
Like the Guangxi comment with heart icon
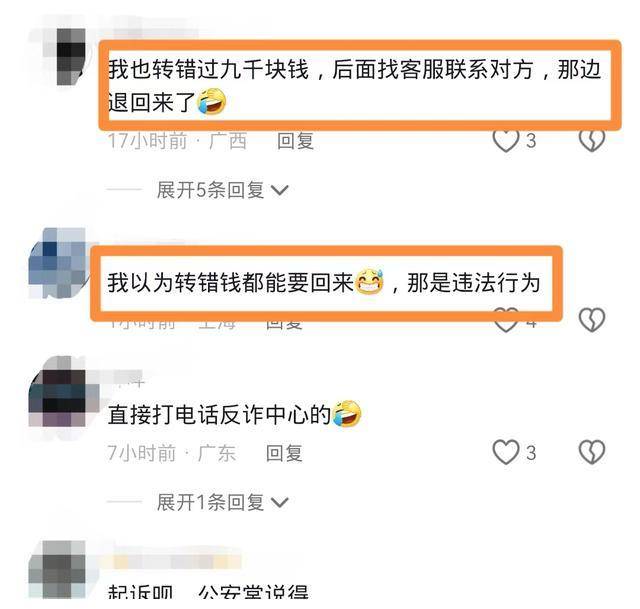pos(506,140)
